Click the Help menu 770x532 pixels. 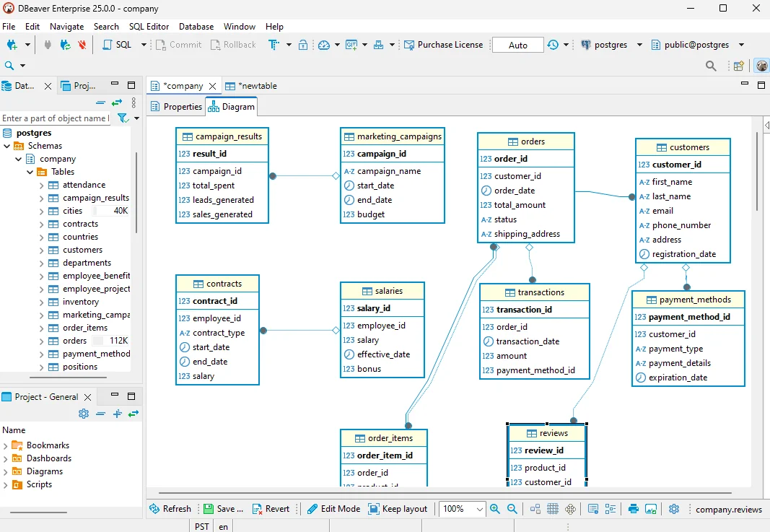click(x=274, y=27)
